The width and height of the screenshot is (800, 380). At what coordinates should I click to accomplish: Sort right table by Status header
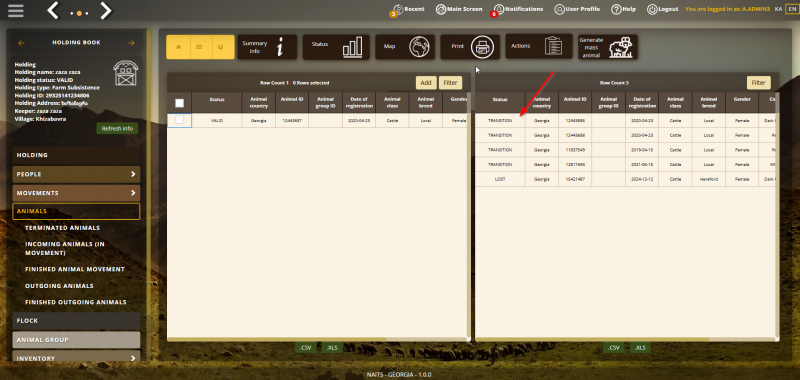point(500,103)
